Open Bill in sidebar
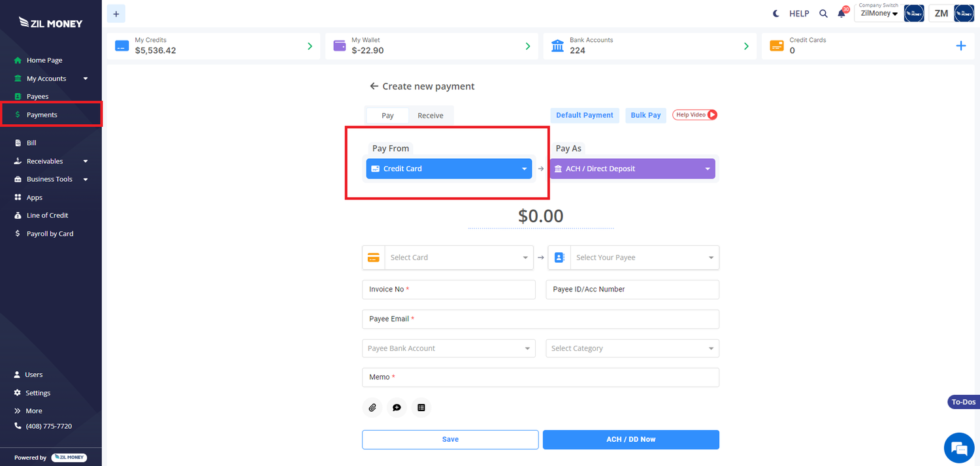Image resolution: width=980 pixels, height=466 pixels. [31, 142]
